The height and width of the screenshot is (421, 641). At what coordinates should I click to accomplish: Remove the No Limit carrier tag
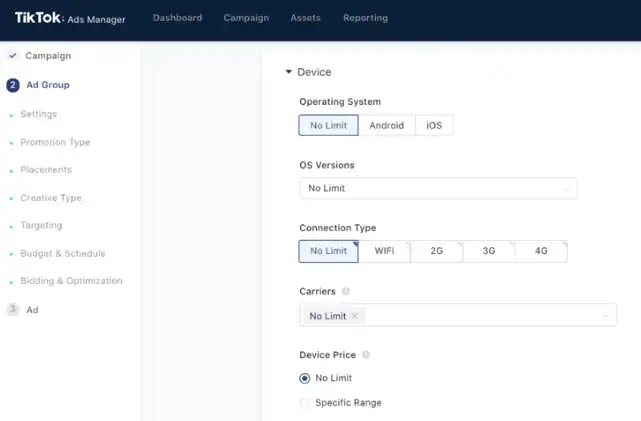pos(355,316)
